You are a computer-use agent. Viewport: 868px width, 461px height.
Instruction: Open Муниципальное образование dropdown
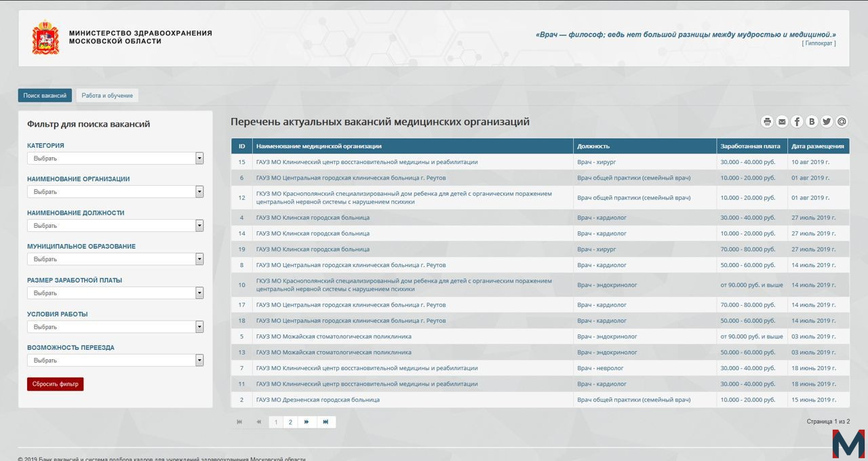[x=115, y=259]
